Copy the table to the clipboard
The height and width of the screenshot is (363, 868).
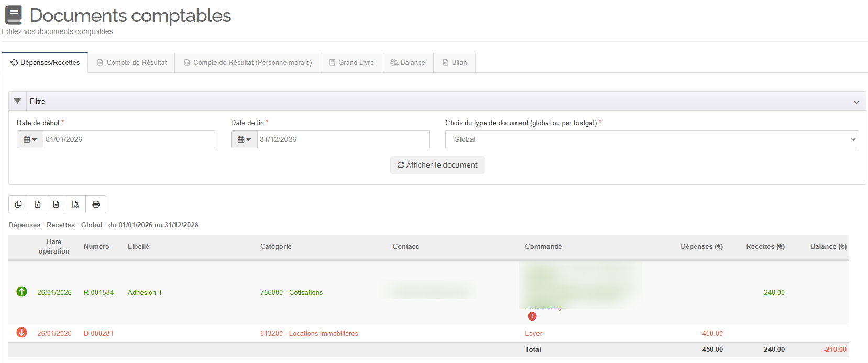pyautogui.click(x=18, y=204)
